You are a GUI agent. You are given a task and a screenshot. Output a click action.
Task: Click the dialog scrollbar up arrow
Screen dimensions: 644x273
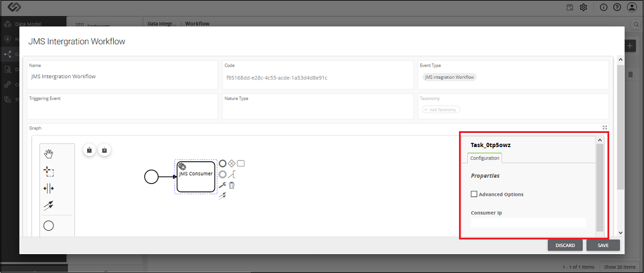[620, 60]
